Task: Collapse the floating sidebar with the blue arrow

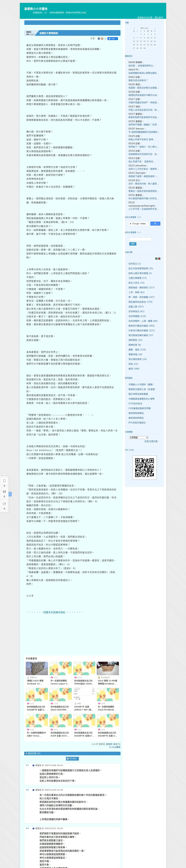Action: click(10, 494)
